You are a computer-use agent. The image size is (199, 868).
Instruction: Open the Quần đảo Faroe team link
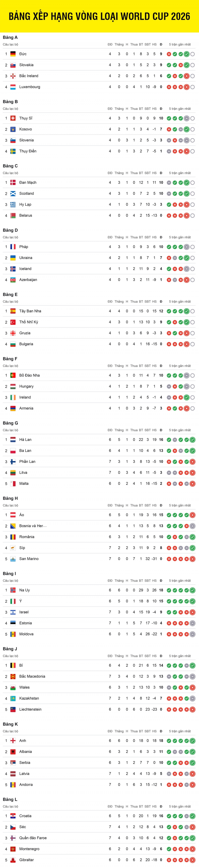click(x=33, y=838)
